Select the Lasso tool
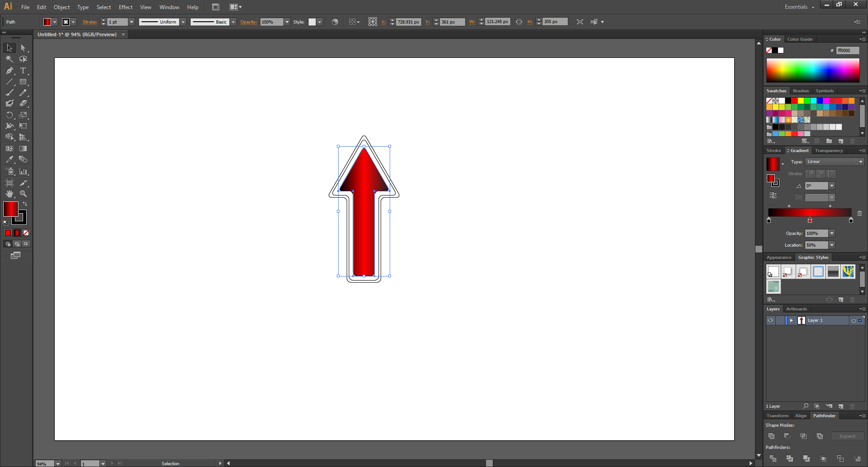This screenshot has width=868, height=467. (x=23, y=59)
